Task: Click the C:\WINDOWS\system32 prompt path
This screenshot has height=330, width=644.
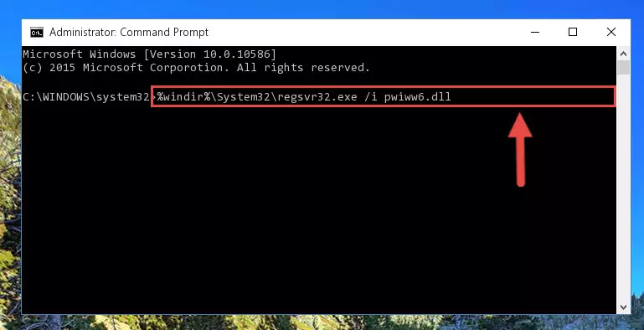Action: click(x=86, y=97)
